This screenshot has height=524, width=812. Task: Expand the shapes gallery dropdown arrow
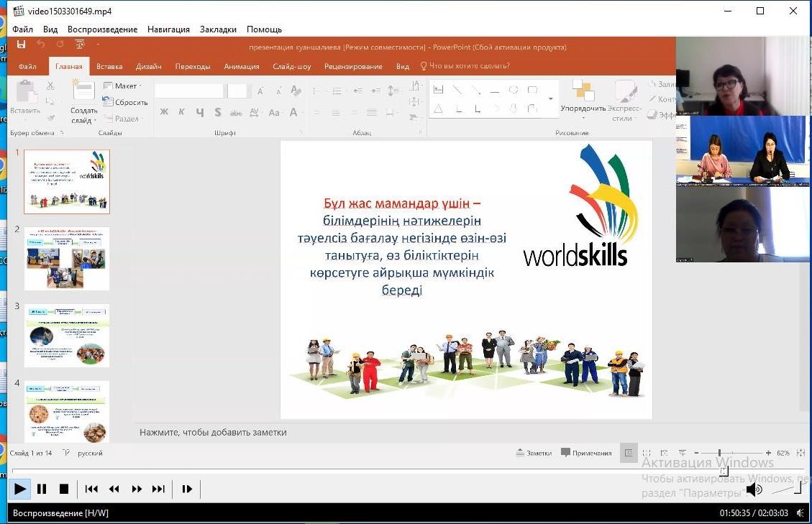(x=550, y=98)
